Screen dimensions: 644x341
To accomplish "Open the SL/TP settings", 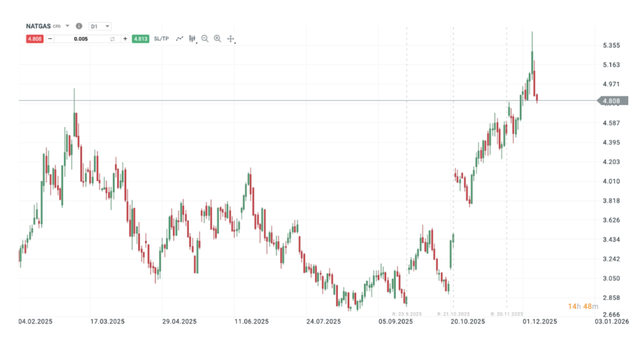I will 162,39.
